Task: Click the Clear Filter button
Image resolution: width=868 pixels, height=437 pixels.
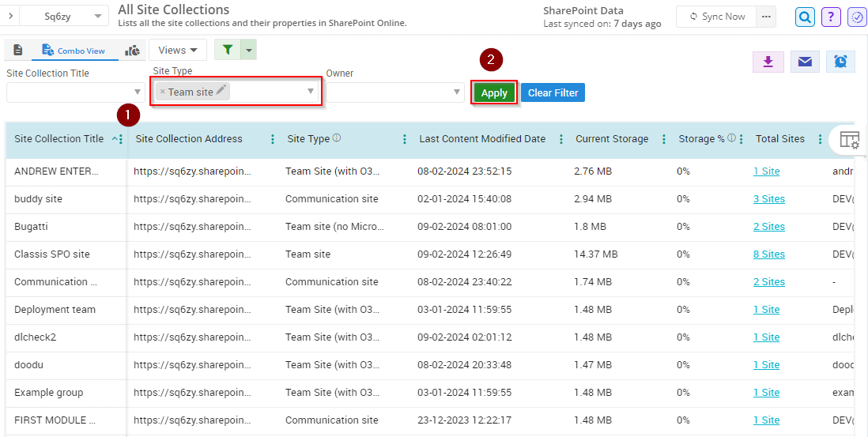Action: (553, 92)
